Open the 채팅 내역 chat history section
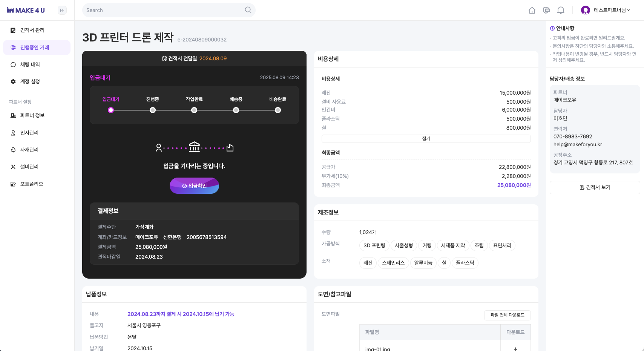The height and width of the screenshot is (351, 644). [30, 64]
